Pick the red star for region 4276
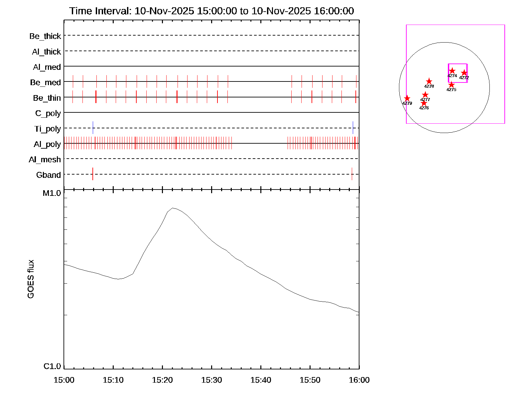This screenshot has width=532, height=399. tap(424, 103)
